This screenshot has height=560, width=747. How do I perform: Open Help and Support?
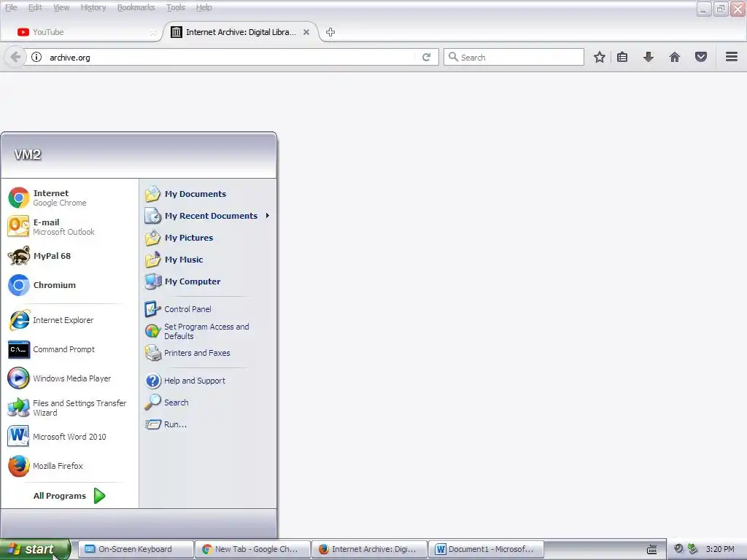(208, 381)
